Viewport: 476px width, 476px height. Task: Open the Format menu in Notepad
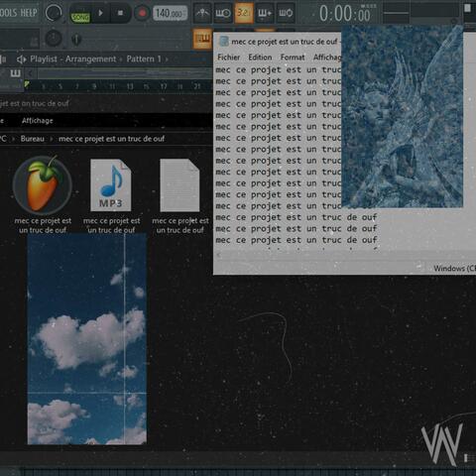pyautogui.click(x=293, y=58)
